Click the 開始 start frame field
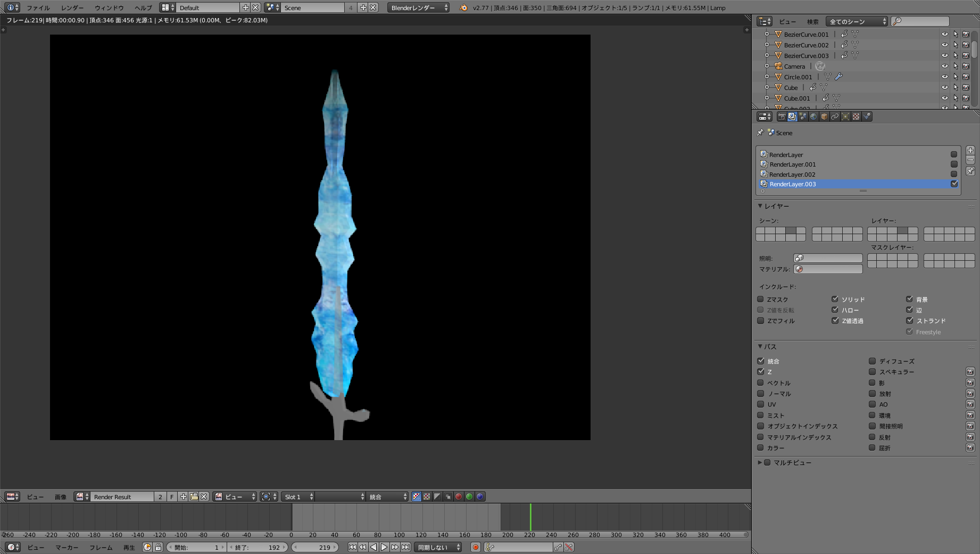 [196, 547]
